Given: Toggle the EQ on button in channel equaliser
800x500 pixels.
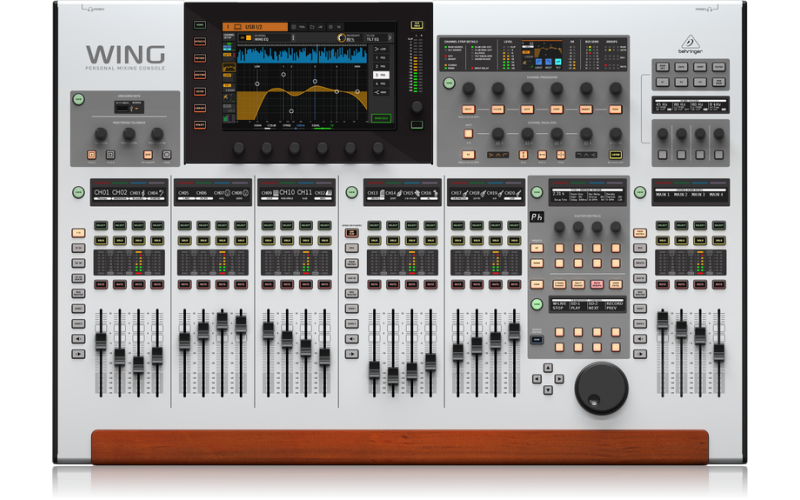Looking at the screenshot, I should [x=468, y=155].
